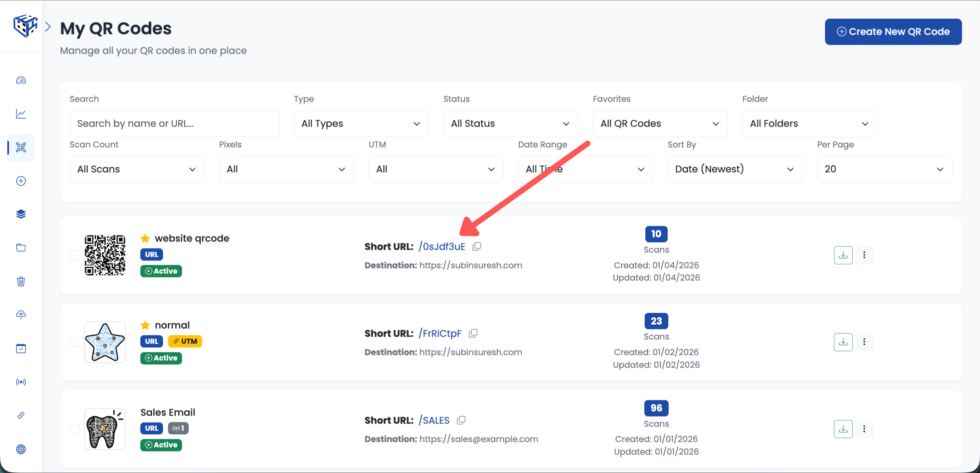Click the link chain icon in sidebar

[x=21, y=415]
